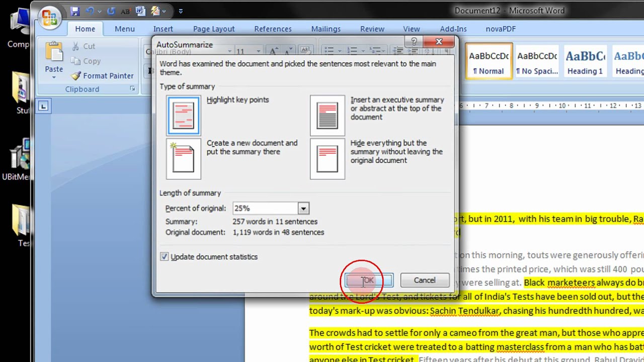Open Customize Quick Access Toolbar dropdown

(181, 11)
